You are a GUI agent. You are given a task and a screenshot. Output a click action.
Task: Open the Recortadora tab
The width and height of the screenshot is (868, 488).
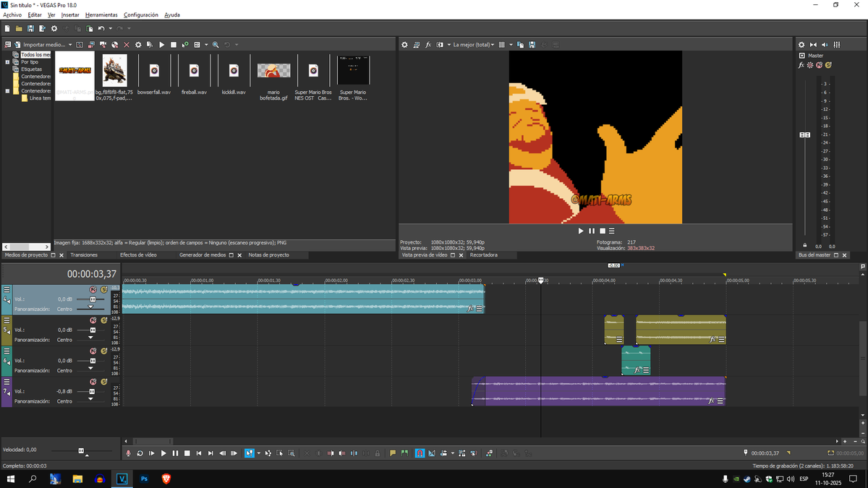[x=483, y=255]
